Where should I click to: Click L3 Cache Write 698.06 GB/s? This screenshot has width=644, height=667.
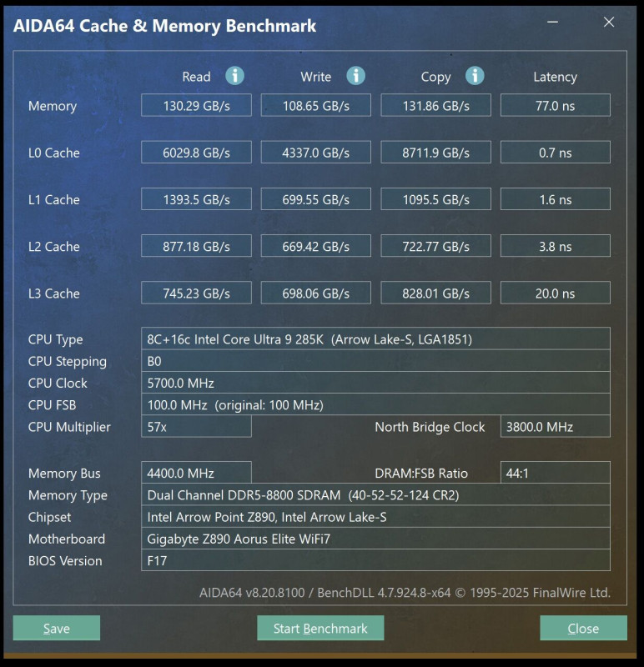click(x=316, y=293)
